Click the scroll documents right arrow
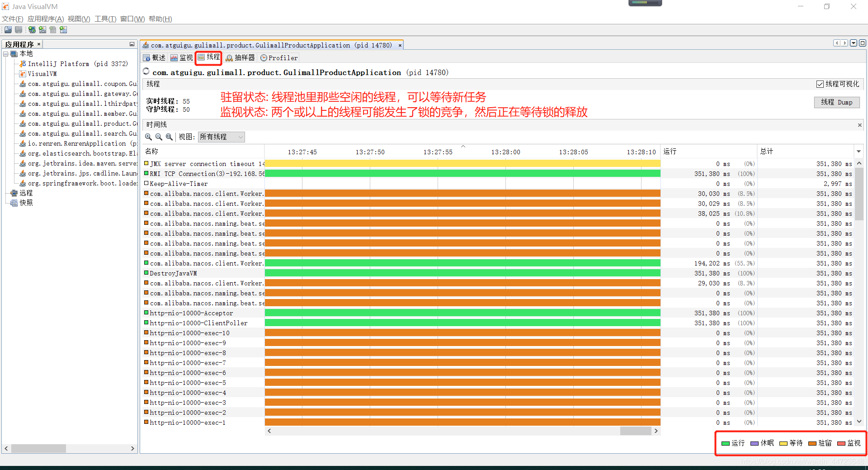This screenshot has width=868, height=470. tap(844, 43)
